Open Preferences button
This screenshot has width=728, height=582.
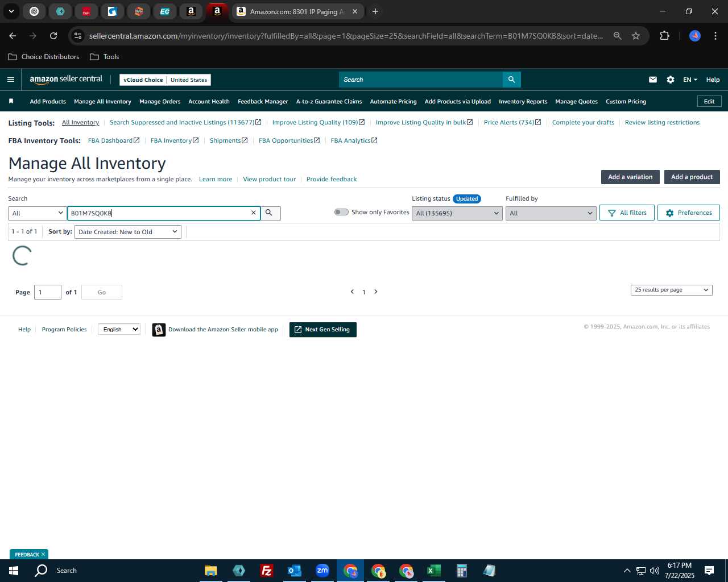coord(688,213)
